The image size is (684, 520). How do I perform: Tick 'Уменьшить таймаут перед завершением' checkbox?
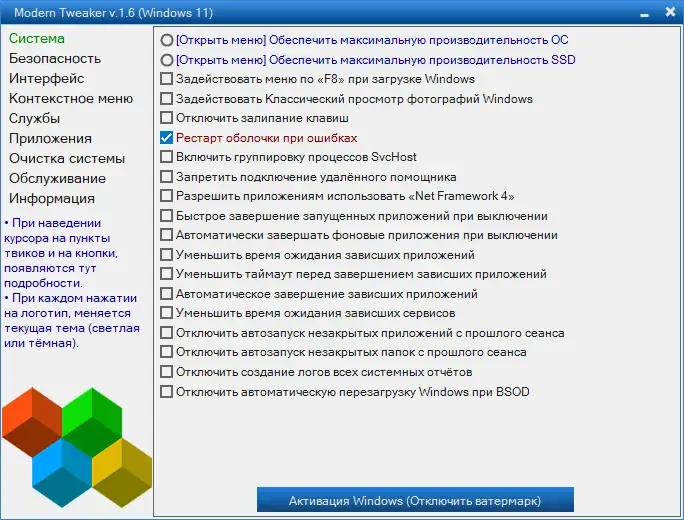pos(166,274)
